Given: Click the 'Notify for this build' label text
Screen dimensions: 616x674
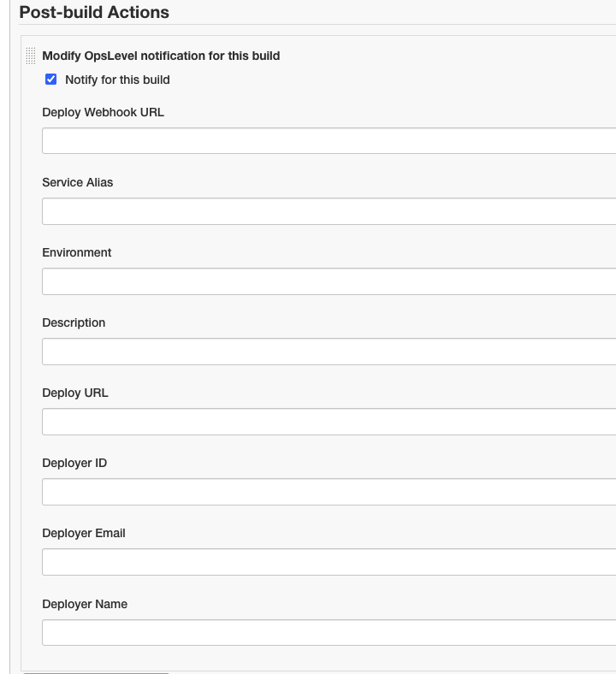Looking at the screenshot, I should click(117, 80).
